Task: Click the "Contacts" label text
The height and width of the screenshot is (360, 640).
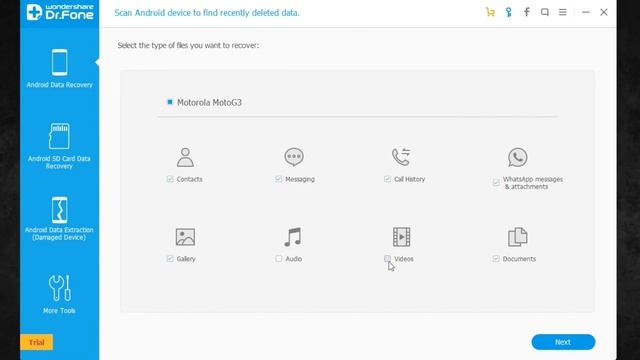Action: (x=189, y=179)
